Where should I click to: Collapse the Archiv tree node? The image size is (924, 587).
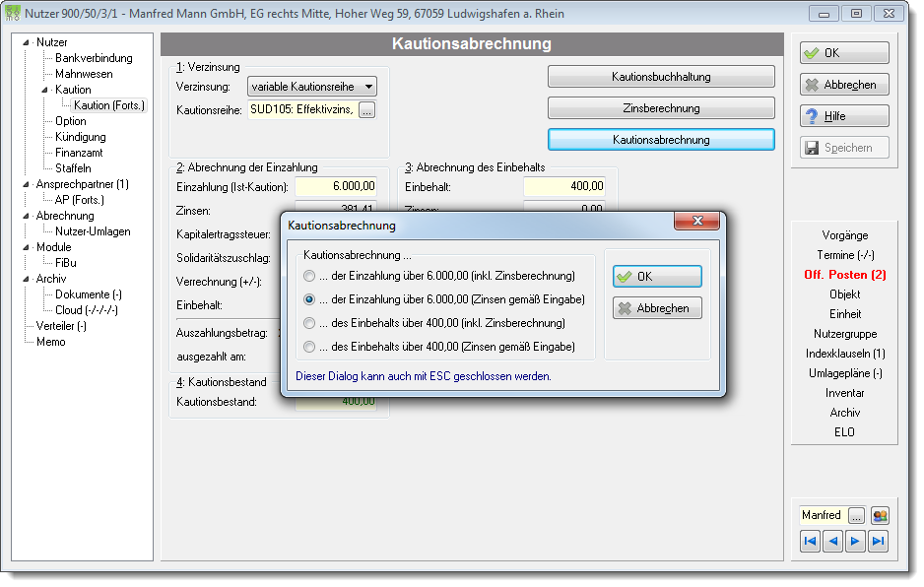tap(26, 280)
